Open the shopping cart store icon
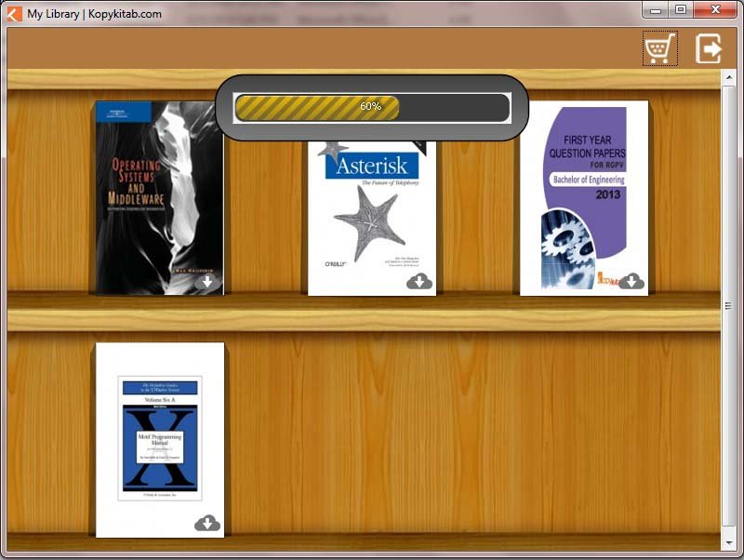The width and height of the screenshot is (744, 560). 659,48
